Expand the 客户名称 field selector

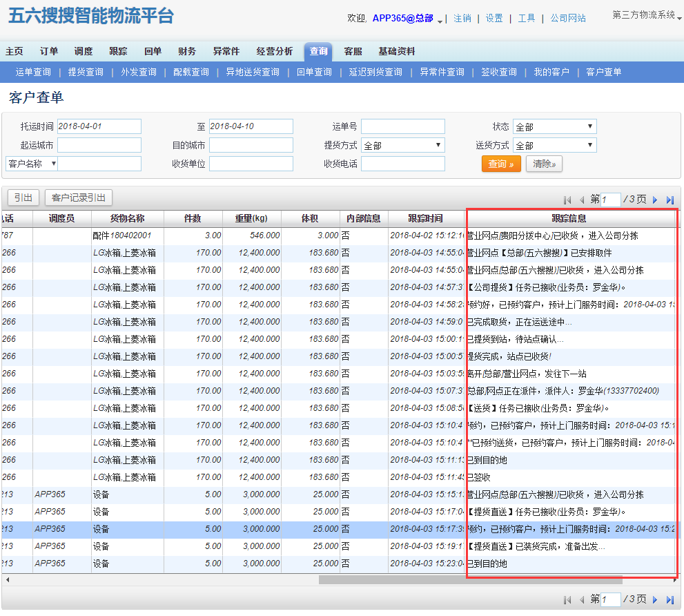click(32, 164)
